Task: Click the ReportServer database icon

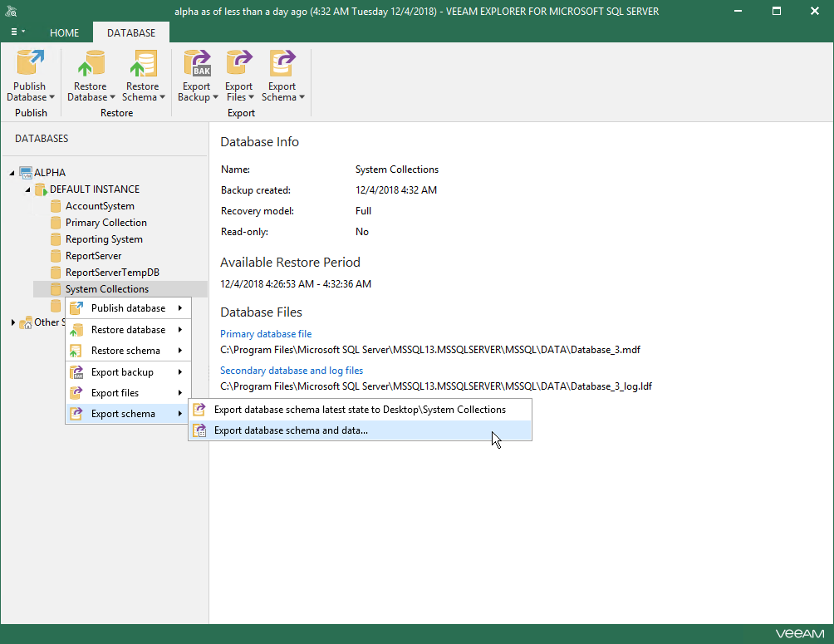Action: pos(56,255)
